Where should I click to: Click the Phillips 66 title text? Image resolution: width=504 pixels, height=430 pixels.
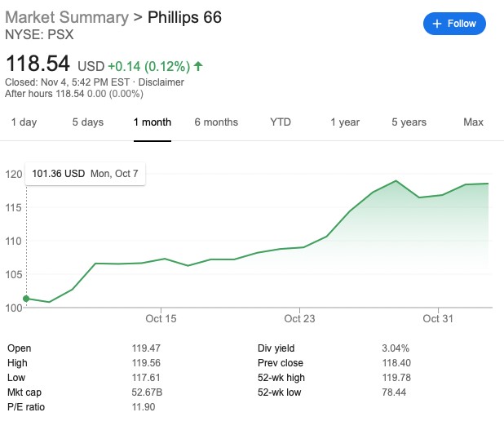tap(184, 17)
